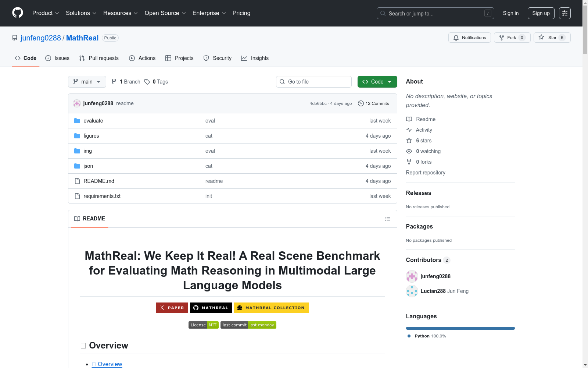Click the red PAPER badge
The height and width of the screenshot is (368, 588).
tap(172, 308)
